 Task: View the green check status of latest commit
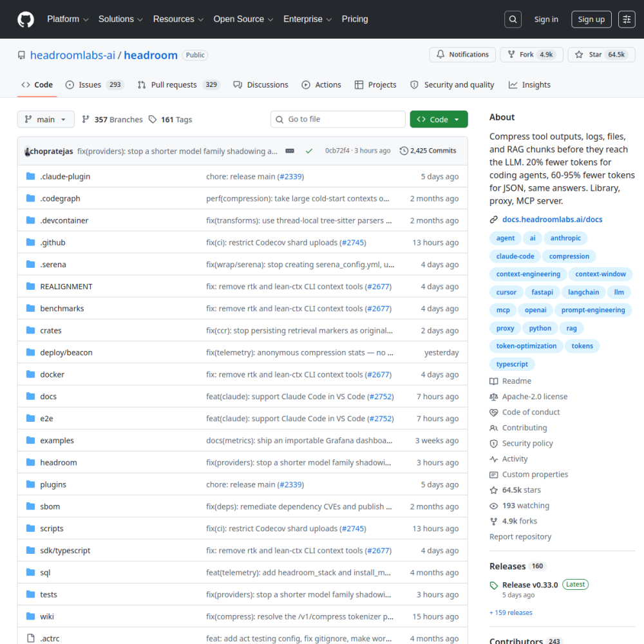point(309,151)
